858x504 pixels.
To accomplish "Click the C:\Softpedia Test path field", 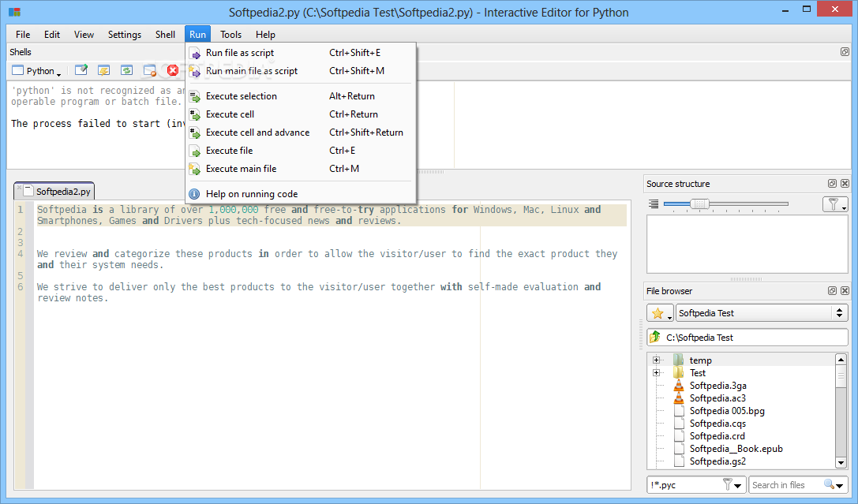I will coord(747,338).
